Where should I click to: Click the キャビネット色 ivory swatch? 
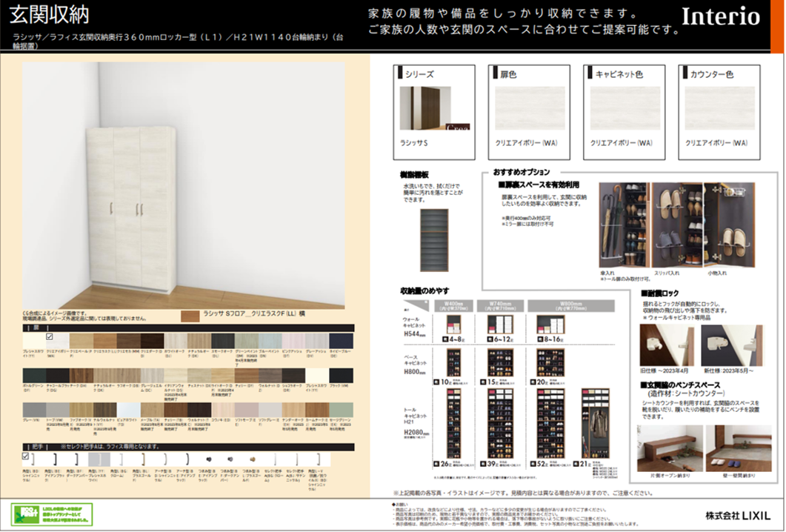(x=625, y=109)
